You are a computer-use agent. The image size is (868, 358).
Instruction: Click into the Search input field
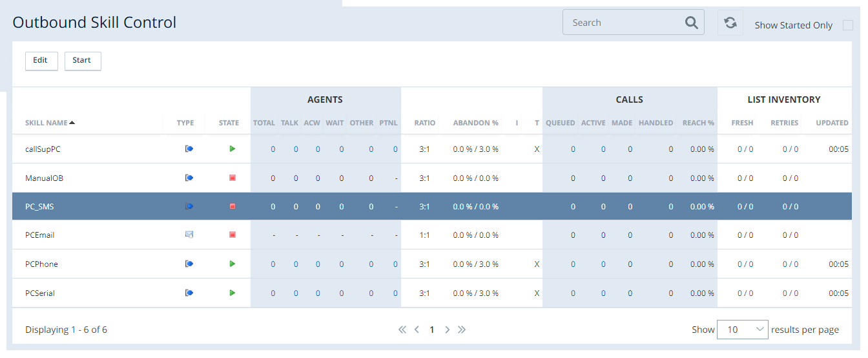(x=623, y=23)
